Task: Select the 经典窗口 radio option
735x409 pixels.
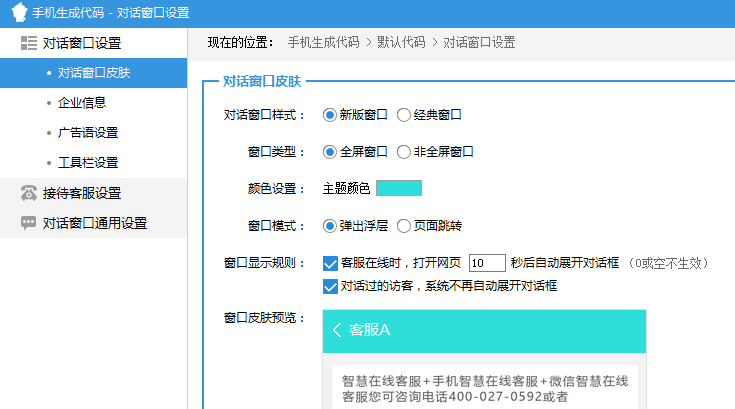Action: click(404, 115)
